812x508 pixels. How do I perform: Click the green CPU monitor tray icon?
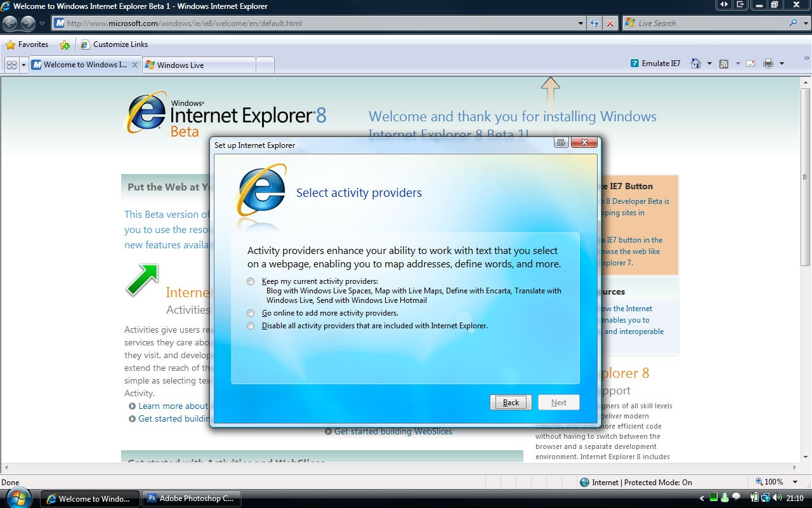click(714, 498)
